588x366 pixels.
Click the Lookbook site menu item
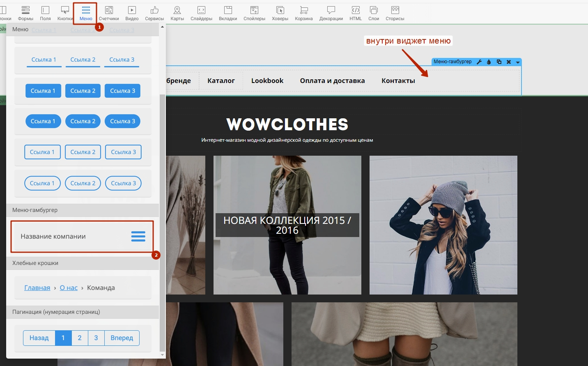tap(267, 81)
